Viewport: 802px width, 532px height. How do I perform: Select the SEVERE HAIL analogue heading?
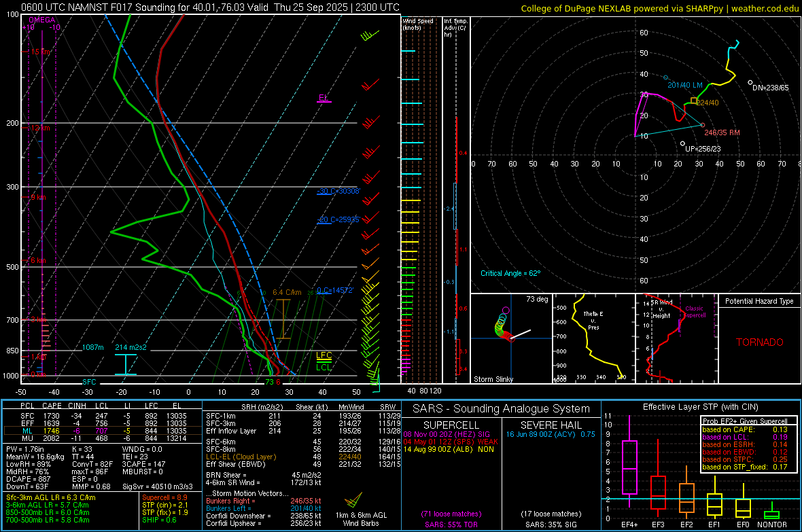pyautogui.click(x=551, y=425)
